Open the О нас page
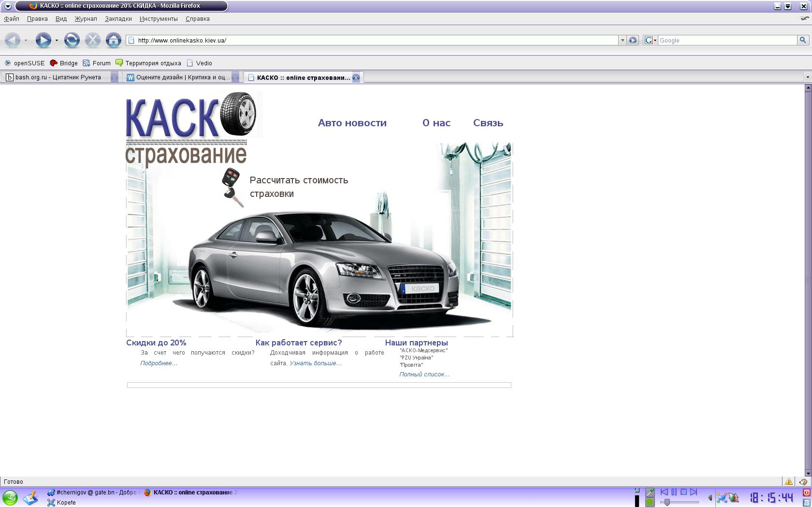This screenshot has width=812, height=508. [436, 123]
